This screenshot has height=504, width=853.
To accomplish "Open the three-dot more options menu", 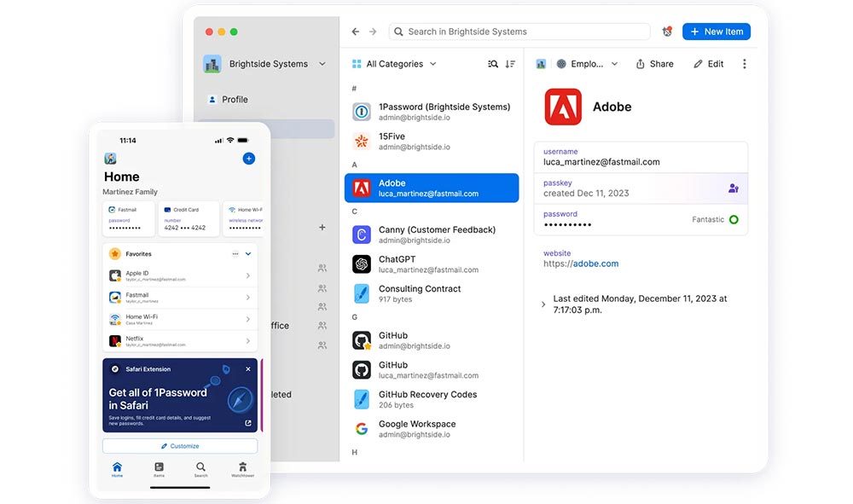I will 744,64.
